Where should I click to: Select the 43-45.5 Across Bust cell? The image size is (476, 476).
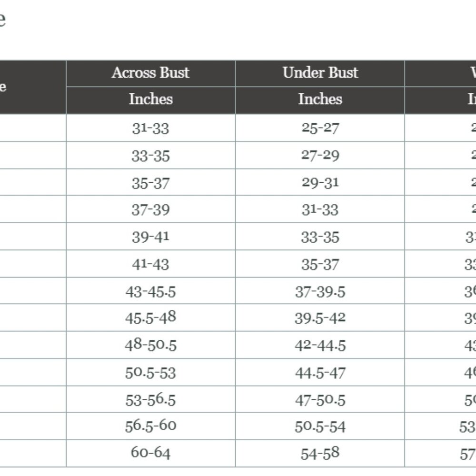[x=150, y=291]
